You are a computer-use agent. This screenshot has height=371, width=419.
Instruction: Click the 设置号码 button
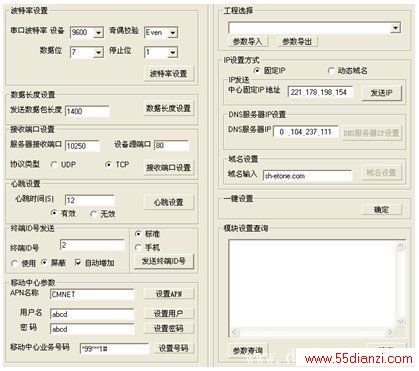tap(174, 348)
